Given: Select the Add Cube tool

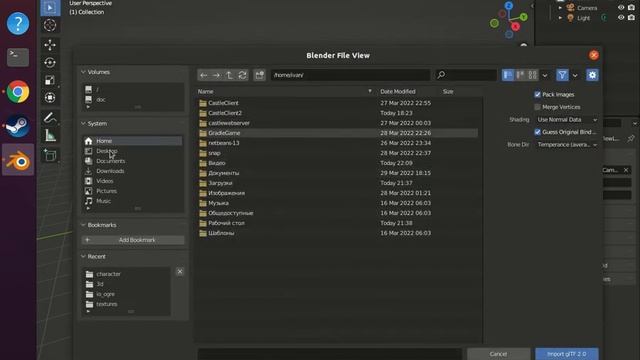Looking at the screenshot, I should 50,156.
